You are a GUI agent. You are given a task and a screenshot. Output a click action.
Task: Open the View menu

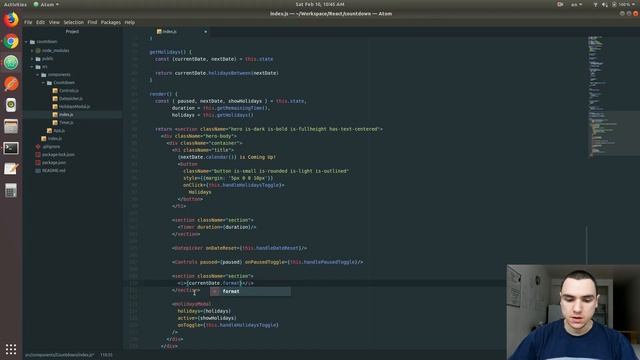pyautogui.click(x=54, y=22)
